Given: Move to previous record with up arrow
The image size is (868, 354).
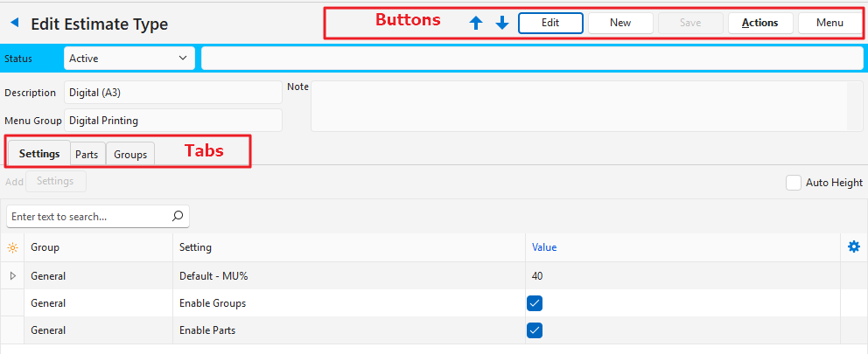Looking at the screenshot, I should coord(476,24).
